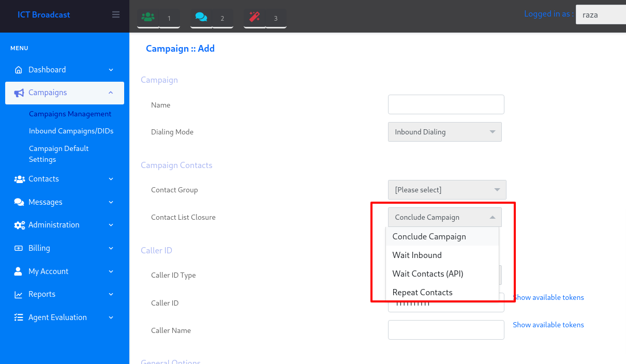Click the hamburger menu icon beside ICT Broadcast
This screenshot has width=626, height=364.
(x=116, y=14)
